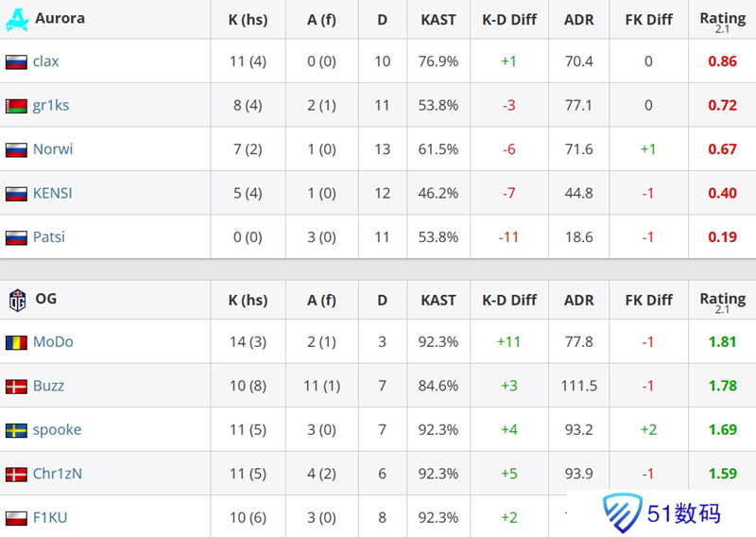Click the OG team logo icon
756x537 pixels.
(16, 300)
